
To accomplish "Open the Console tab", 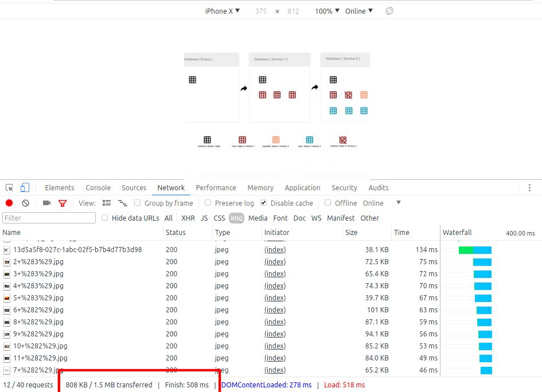I will [98, 187].
